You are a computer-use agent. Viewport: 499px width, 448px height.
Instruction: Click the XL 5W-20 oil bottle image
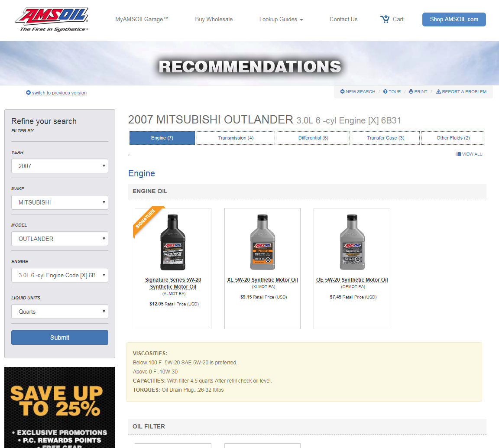(262, 242)
